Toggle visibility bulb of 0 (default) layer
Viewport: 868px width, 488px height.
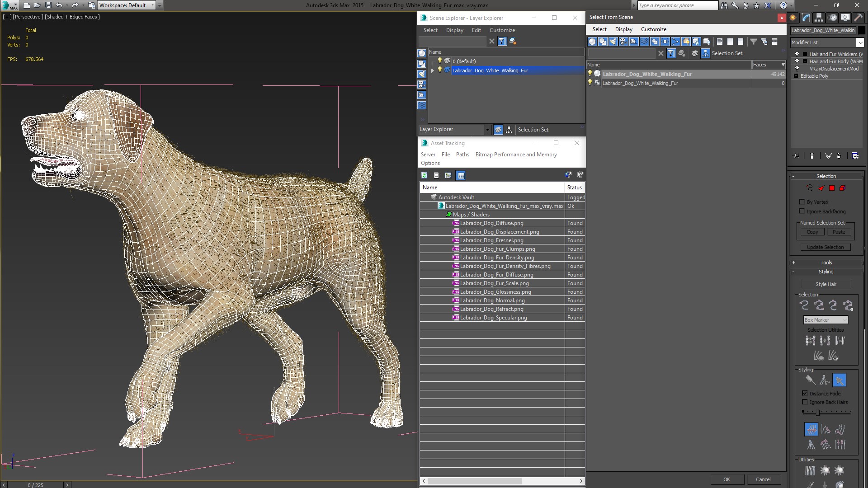(x=439, y=61)
